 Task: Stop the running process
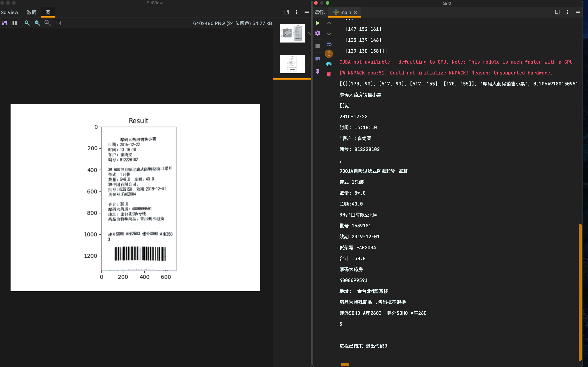pyautogui.click(x=318, y=46)
